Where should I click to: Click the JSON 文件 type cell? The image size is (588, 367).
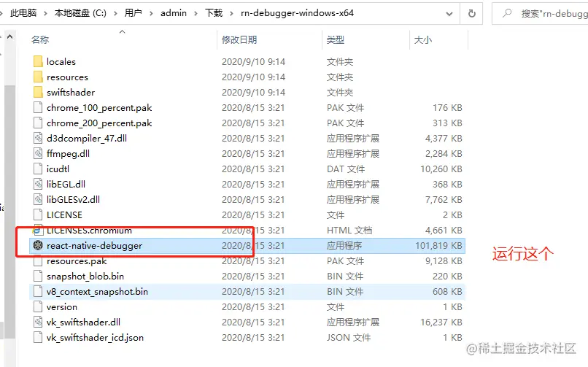click(x=349, y=338)
